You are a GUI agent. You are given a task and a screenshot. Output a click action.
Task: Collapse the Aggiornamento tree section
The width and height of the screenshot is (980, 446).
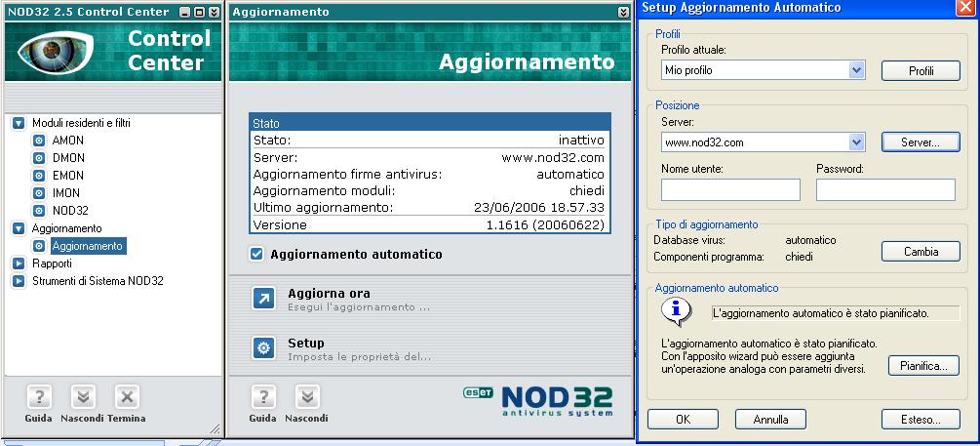click(x=19, y=228)
